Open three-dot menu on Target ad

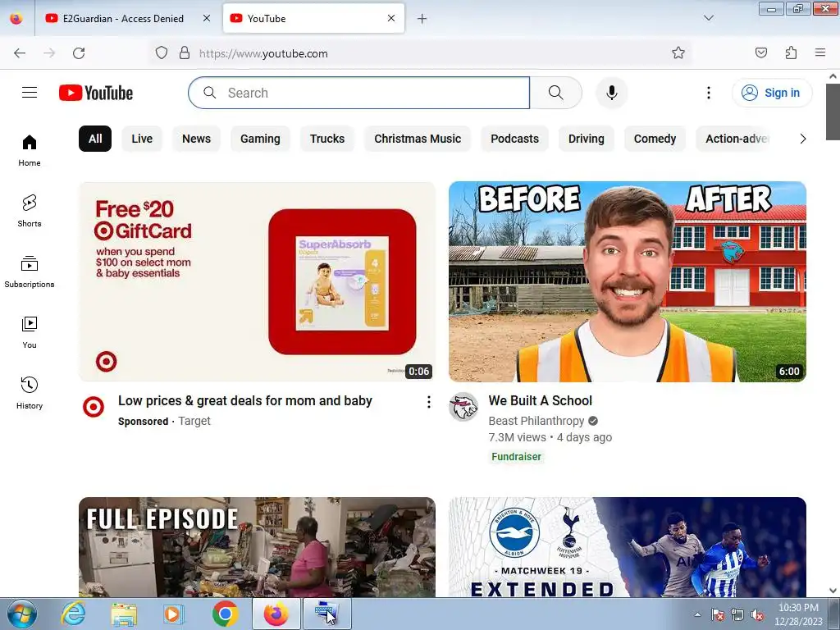[428, 402]
